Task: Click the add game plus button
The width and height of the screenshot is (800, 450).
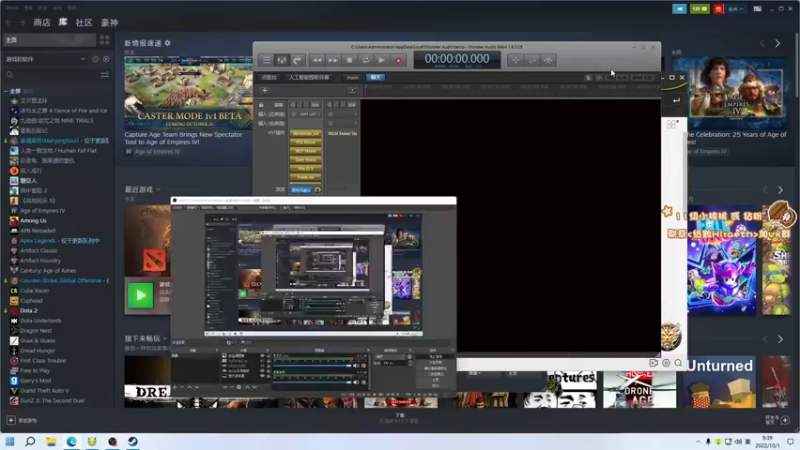Action: coord(11,420)
